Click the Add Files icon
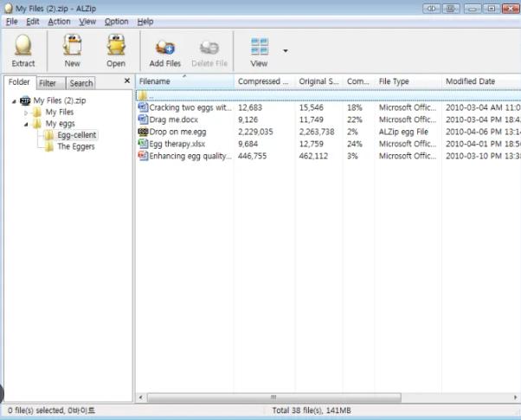 [x=165, y=48]
